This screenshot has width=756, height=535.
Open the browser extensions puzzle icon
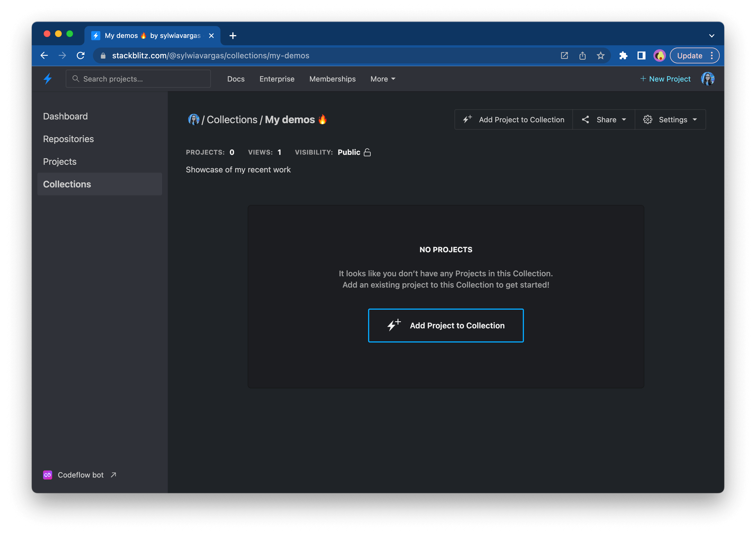pos(623,56)
